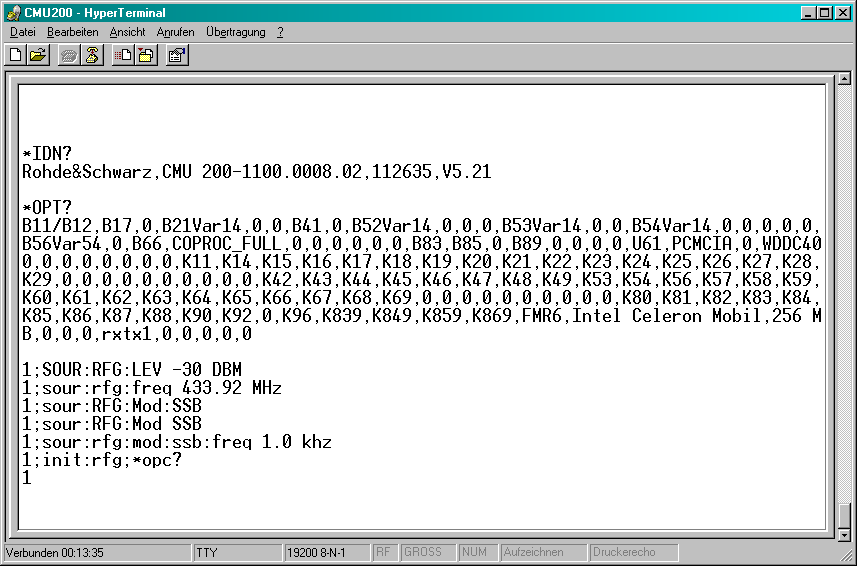Open the Bearbeiten menu
The width and height of the screenshot is (857, 566).
coord(73,32)
